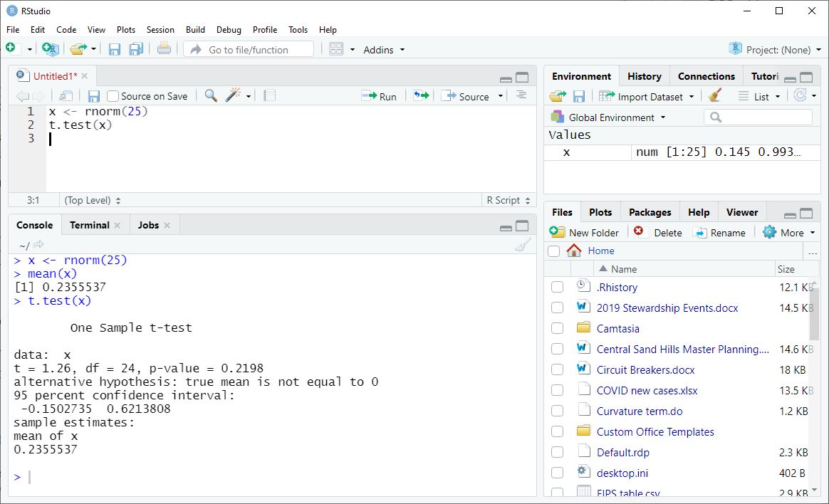
Task: Switch to the History tab
Action: tap(644, 75)
